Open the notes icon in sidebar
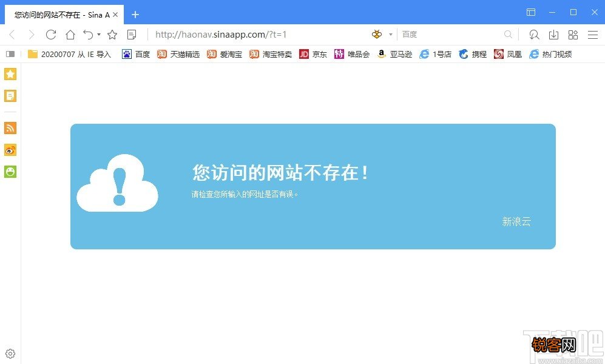Image resolution: width=605 pixels, height=364 pixels. (x=10, y=96)
